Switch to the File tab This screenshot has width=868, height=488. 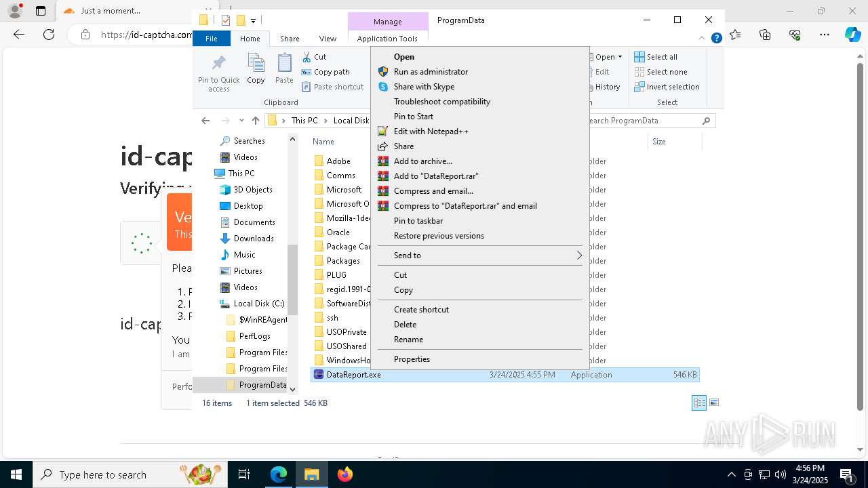pyautogui.click(x=212, y=39)
